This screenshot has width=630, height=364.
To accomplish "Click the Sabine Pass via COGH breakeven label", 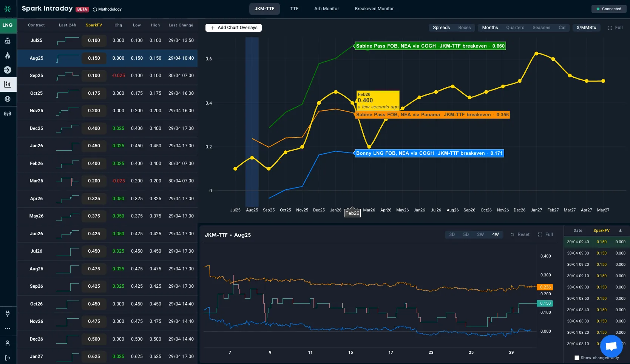I will tap(430, 46).
